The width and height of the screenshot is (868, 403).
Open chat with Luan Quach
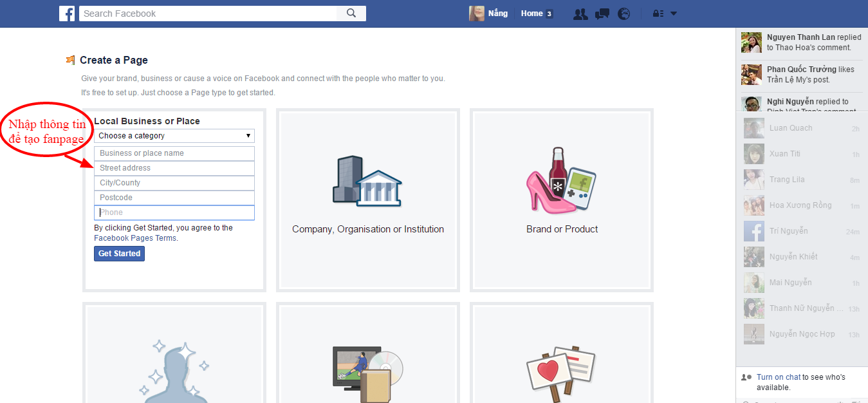click(x=802, y=128)
